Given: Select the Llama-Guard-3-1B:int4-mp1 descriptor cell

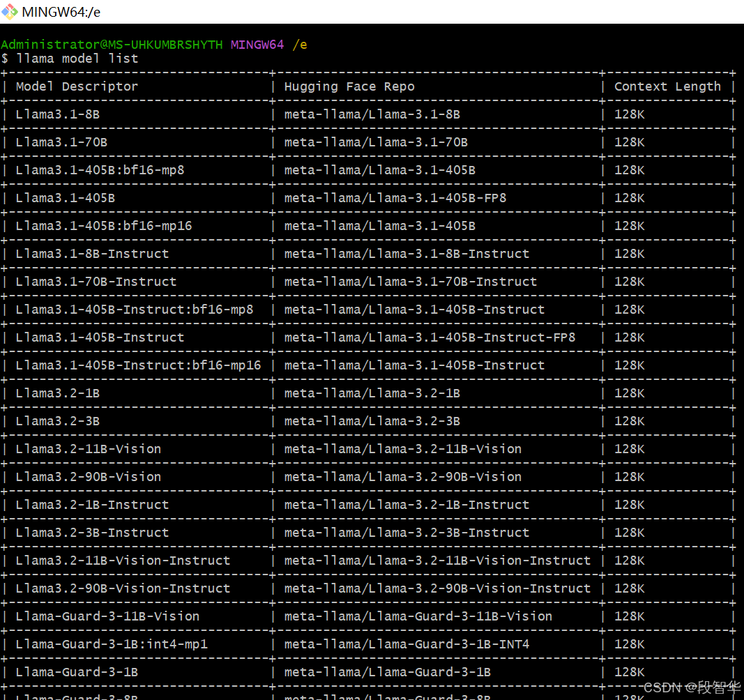Looking at the screenshot, I should coord(112,644).
